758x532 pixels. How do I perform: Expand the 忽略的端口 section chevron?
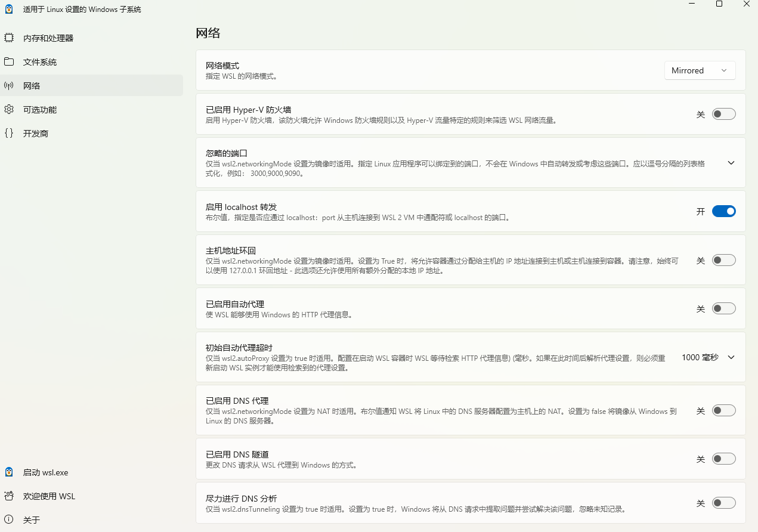(731, 163)
